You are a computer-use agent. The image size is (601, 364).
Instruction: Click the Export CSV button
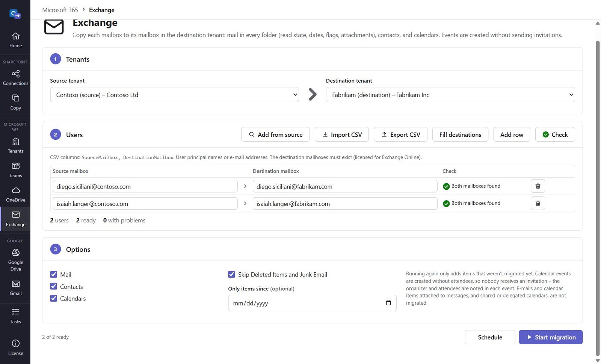[400, 134]
